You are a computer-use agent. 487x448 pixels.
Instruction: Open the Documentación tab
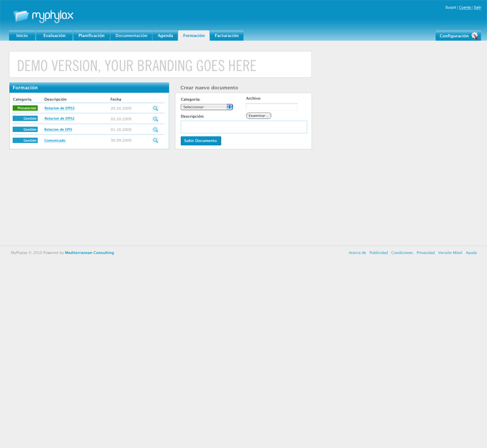point(131,36)
